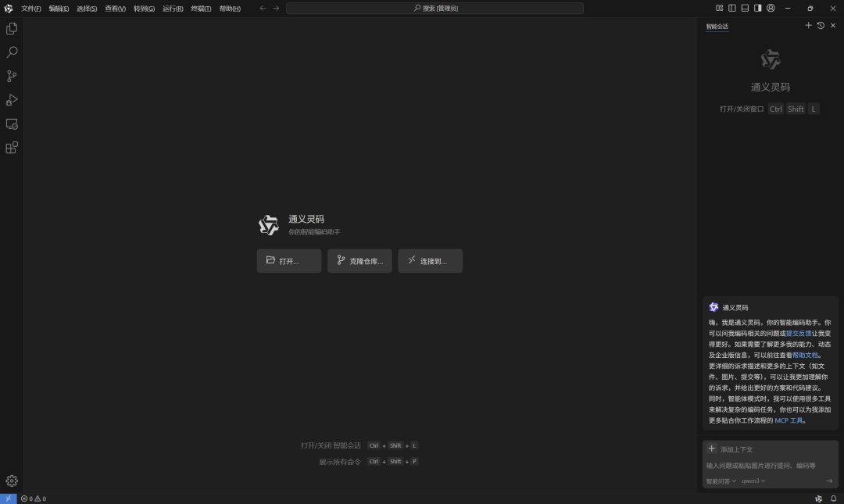This screenshot has width=844, height=504.
Task: Click the app logo in title bar
Action: click(9, 8)
